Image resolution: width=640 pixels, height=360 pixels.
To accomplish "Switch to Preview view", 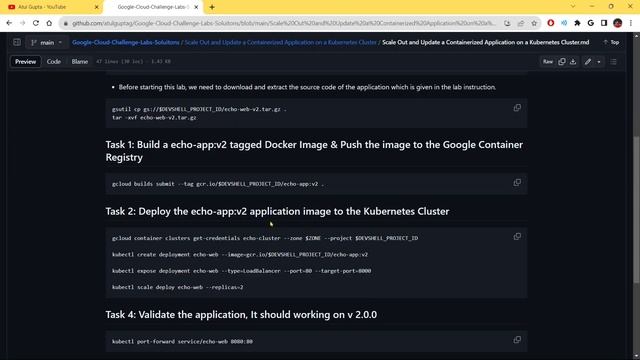I will coord(25,62).
